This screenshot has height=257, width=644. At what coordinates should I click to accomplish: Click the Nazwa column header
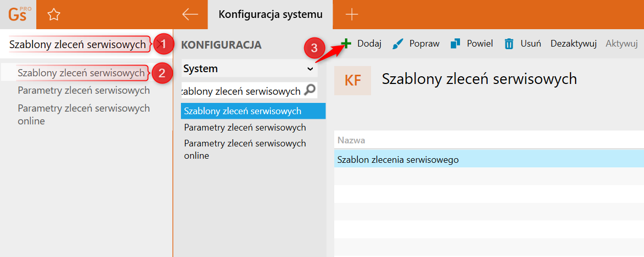pyautogui.click(x=351, y=140)
